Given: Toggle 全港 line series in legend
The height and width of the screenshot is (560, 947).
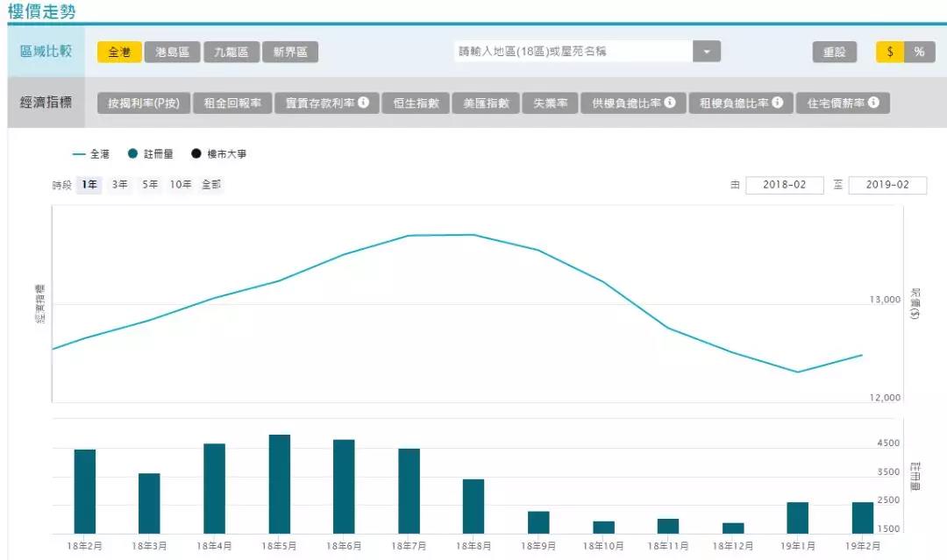Looking at the screenshot, I should (91, 154).
